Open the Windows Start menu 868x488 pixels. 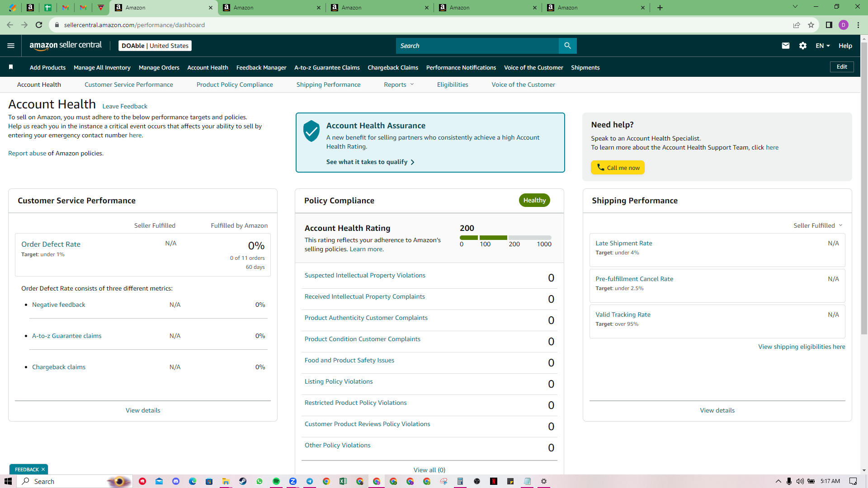click(x=8, y=481)
